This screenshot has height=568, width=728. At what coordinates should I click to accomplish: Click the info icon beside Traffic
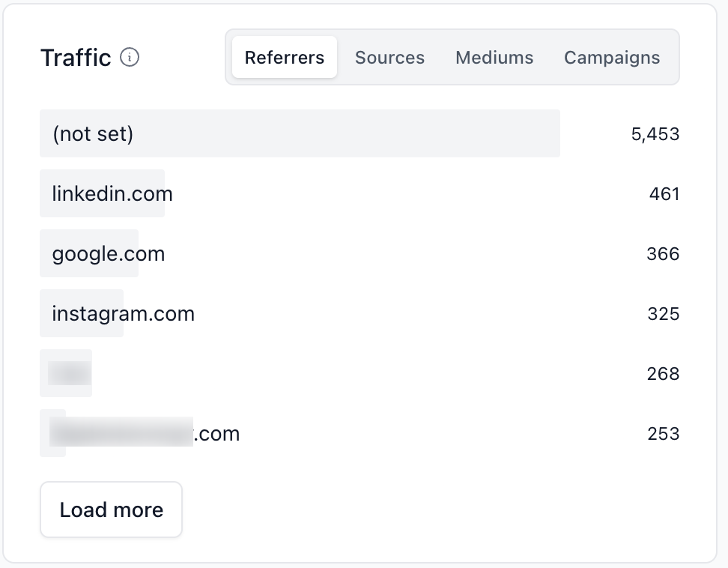tap(130, 57)
